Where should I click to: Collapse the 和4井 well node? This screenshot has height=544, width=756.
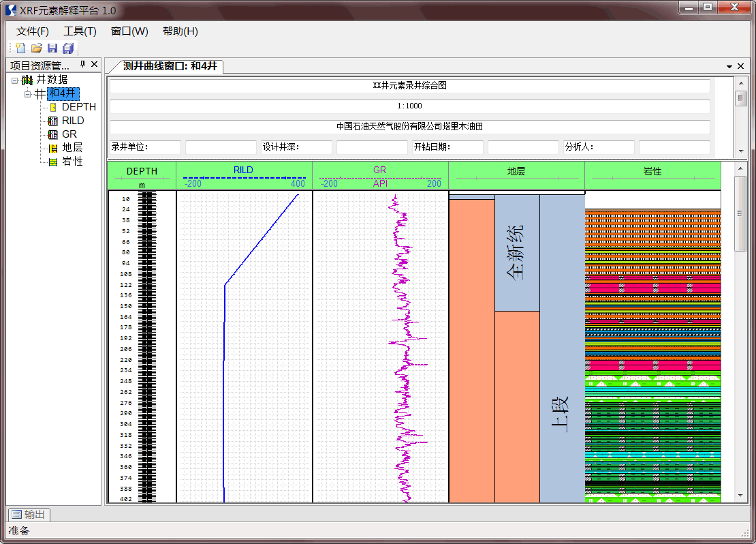click(28, 93)
